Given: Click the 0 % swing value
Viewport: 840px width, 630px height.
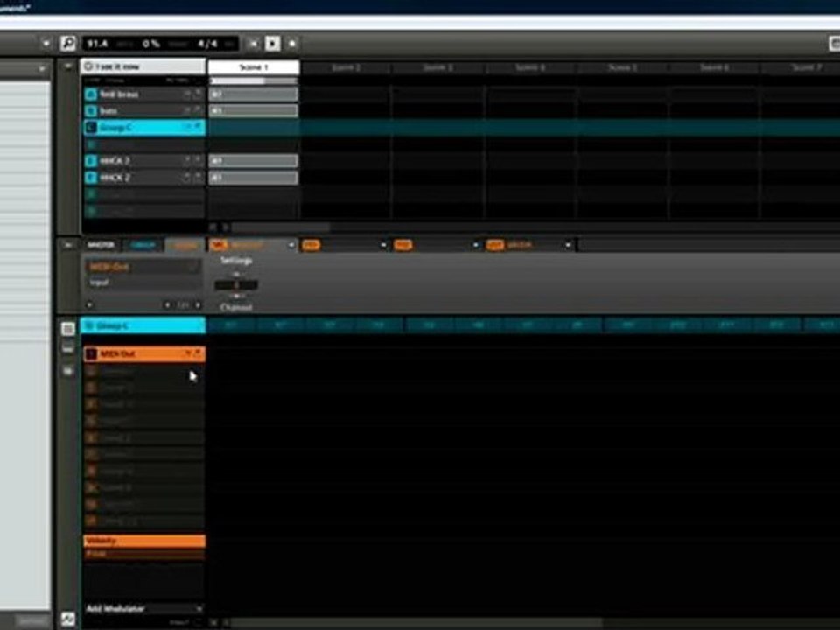Looking at the screenshot, I should (151, 44).
